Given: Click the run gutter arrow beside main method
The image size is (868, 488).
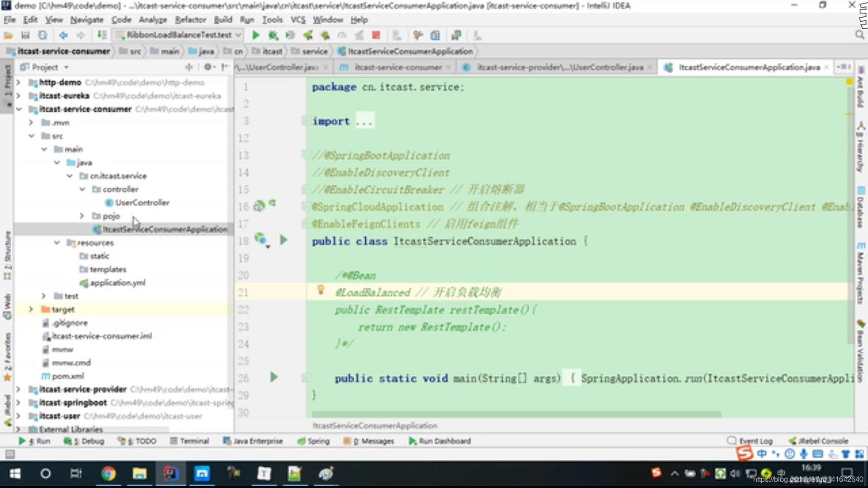Looking at the screenshot, I should pyautogui.click(x=274, y=377).
